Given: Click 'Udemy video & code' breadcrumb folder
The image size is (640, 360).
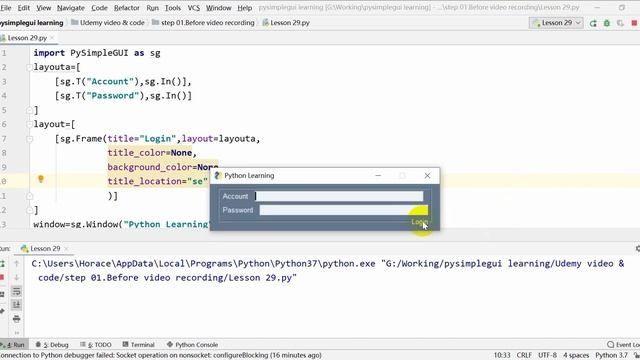Looking at the screenshot, I should (108, 23).
